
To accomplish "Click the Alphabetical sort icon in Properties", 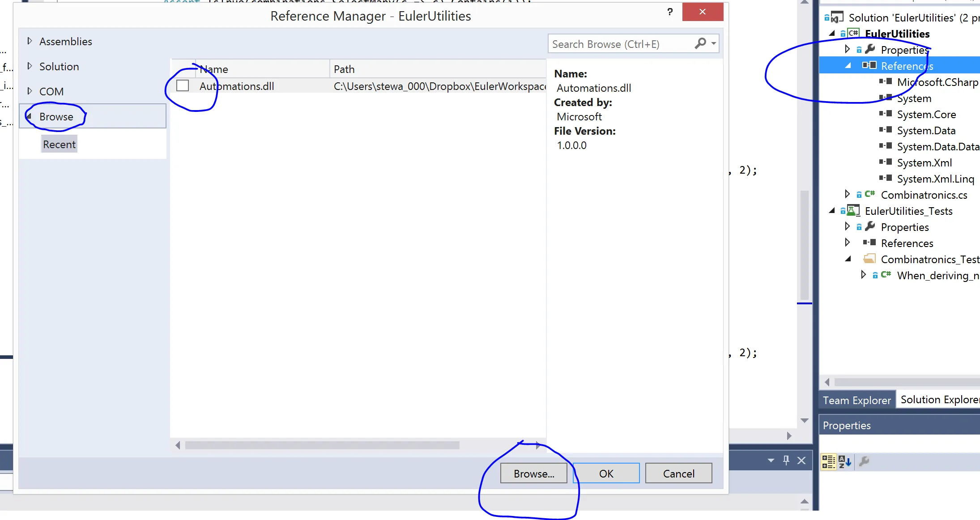I will coord(845,461).
